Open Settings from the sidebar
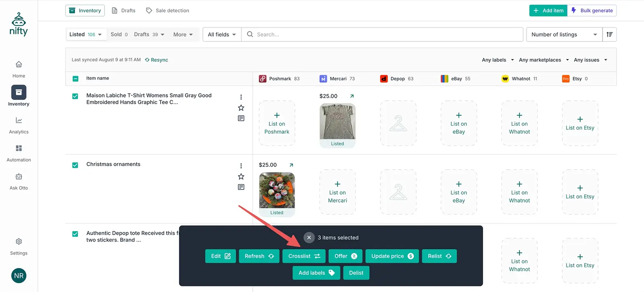 tap(19, 247)
